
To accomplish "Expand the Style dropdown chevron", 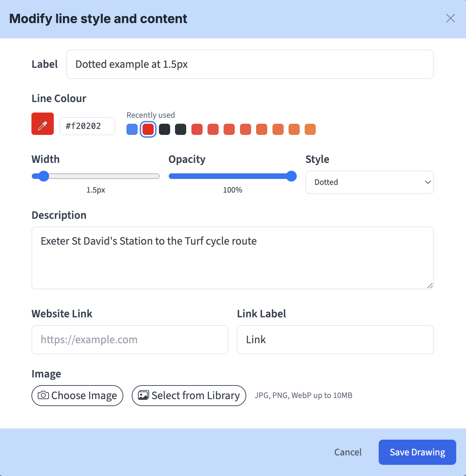I will click(x=428, y=182).
